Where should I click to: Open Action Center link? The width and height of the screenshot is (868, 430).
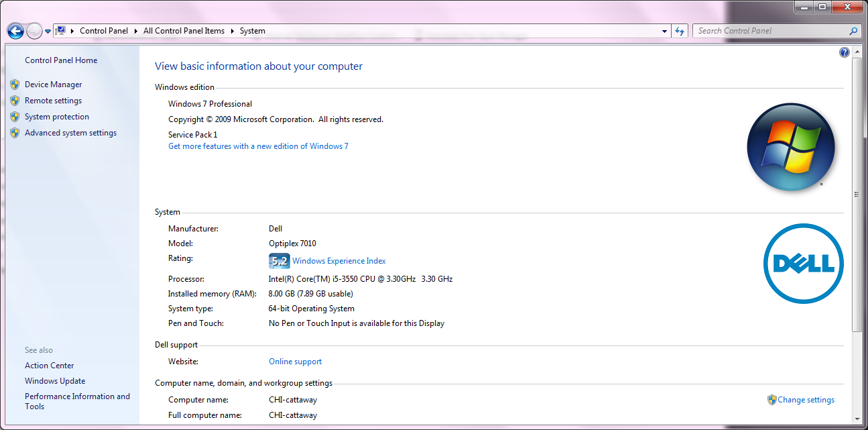50,366
